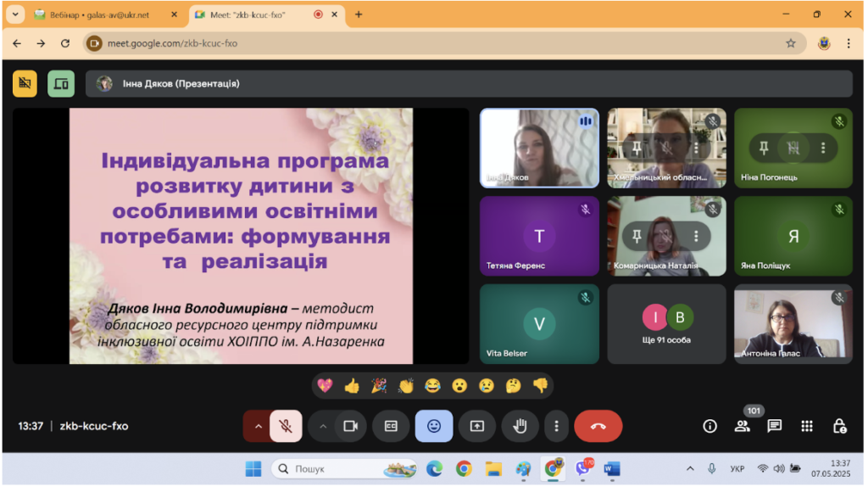The height and width of the screenshot is (487, 868).
Task: Open meeting details info icon
Action: click(711, 427)
